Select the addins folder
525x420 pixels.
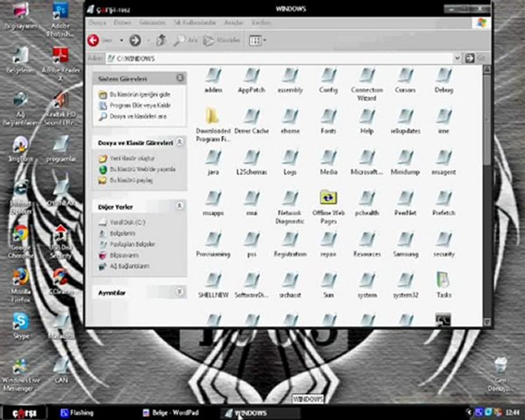(x=213, y=80)
